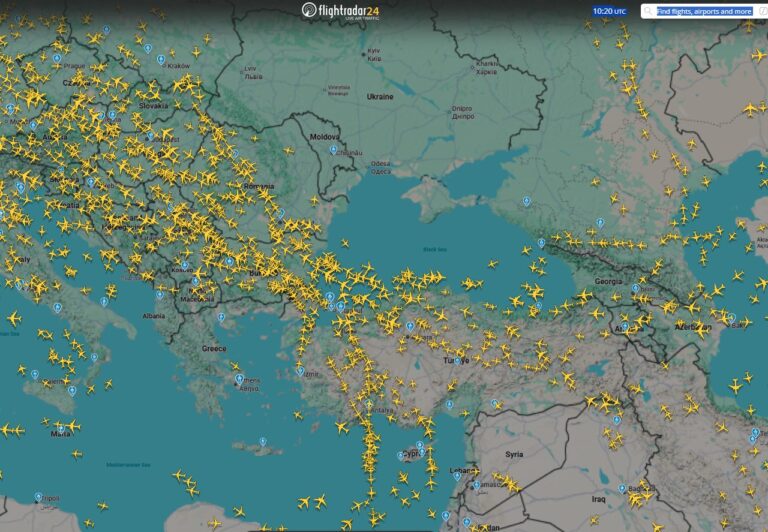The width and height of the screenshot is (768, 532).
Task: Click the Black Sea map label
Action: click(x=435, y=249)
